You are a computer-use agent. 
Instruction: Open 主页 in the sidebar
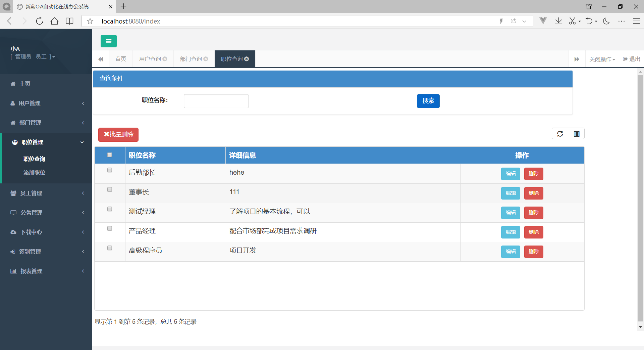click(46, 84)
